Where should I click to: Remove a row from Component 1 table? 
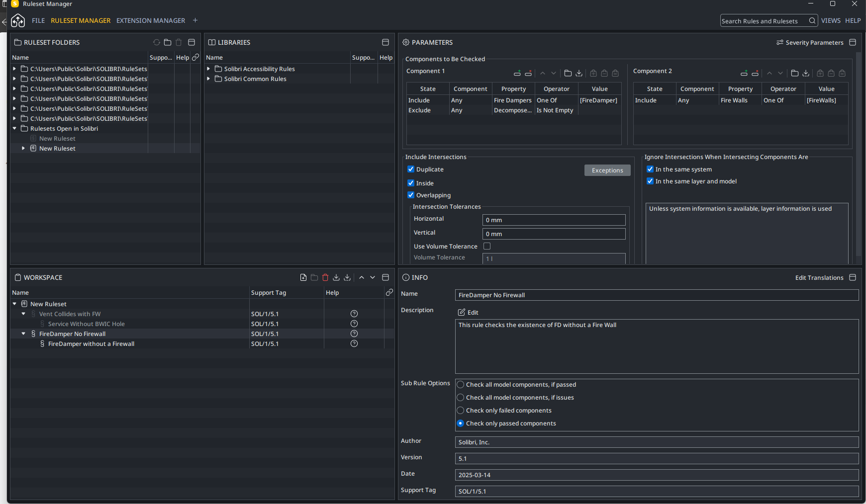point(528,73)
